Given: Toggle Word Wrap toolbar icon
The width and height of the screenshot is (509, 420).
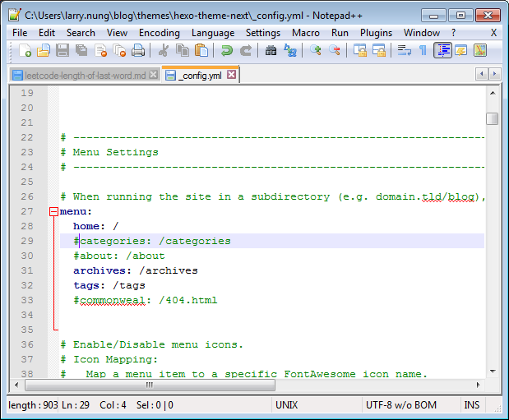Looking at the screenshot, I should tap(404, 51).
